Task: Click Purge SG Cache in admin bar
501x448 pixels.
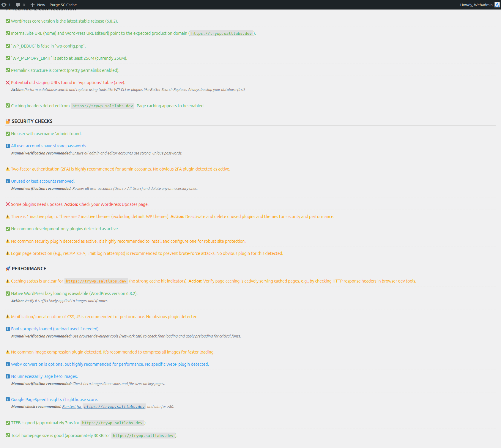Action: (x=63, y=5)
